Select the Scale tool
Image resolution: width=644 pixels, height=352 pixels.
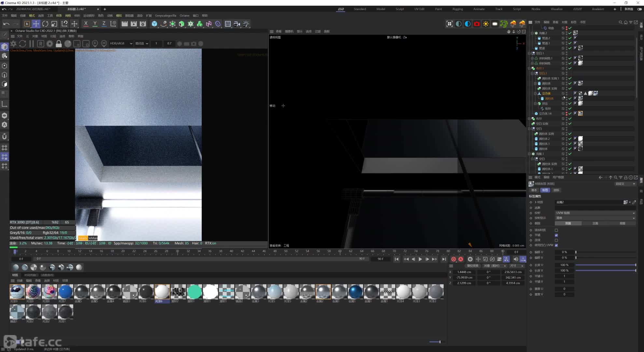54,24
